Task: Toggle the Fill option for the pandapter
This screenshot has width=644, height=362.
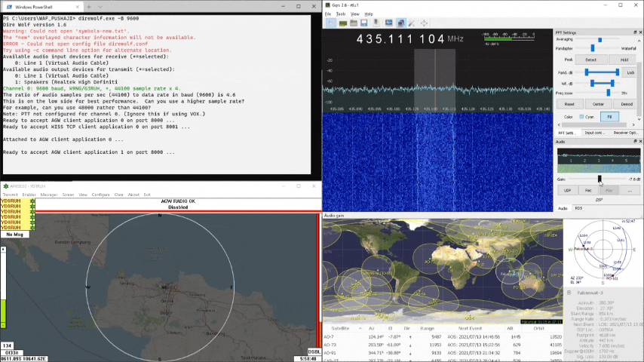Action: (609, 117)
